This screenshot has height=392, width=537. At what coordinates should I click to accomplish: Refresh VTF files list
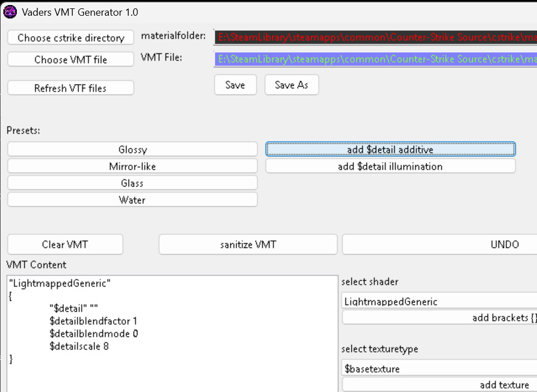[71, 88]
